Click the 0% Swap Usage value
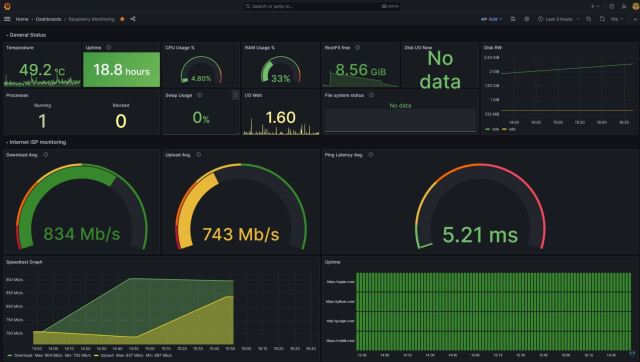Screen dimensions: 640x362 tap(201, 118)
